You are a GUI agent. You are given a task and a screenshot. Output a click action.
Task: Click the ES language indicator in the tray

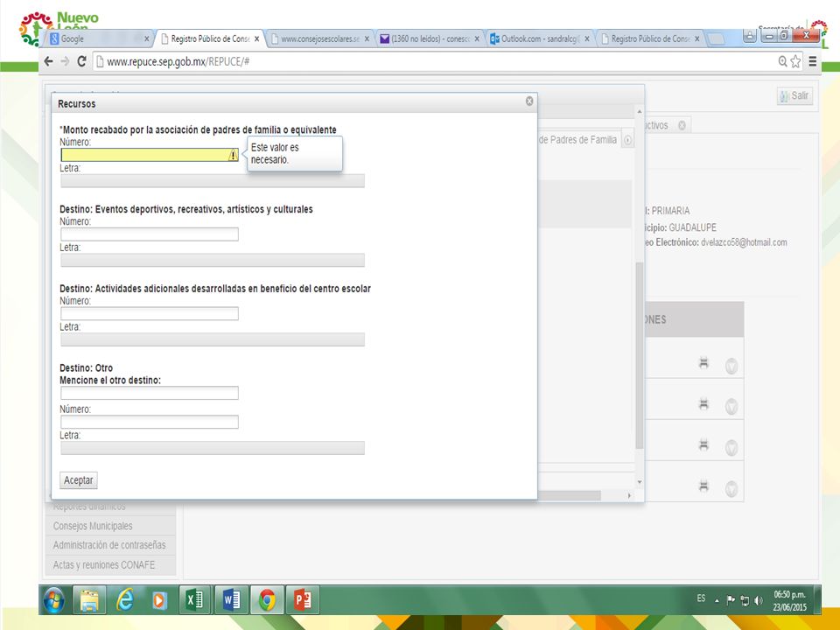(701, 598)
